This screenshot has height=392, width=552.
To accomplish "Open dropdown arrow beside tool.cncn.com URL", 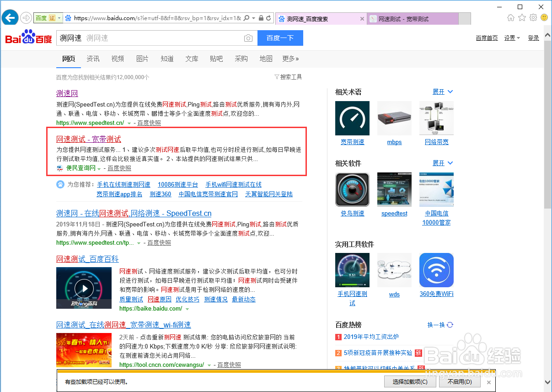I will [x=209, y=365].
